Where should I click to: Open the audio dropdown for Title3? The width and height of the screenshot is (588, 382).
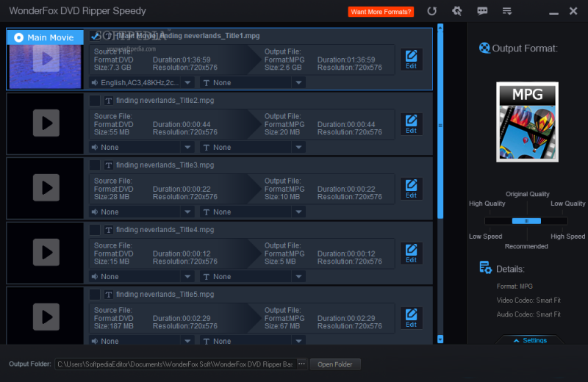click(141, 212)
